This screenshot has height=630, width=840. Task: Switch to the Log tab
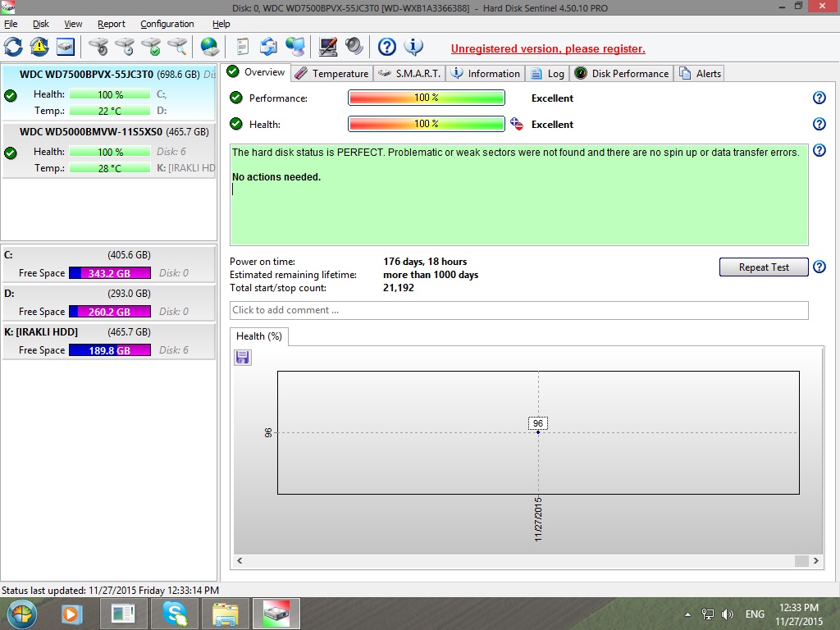point(547,73)
